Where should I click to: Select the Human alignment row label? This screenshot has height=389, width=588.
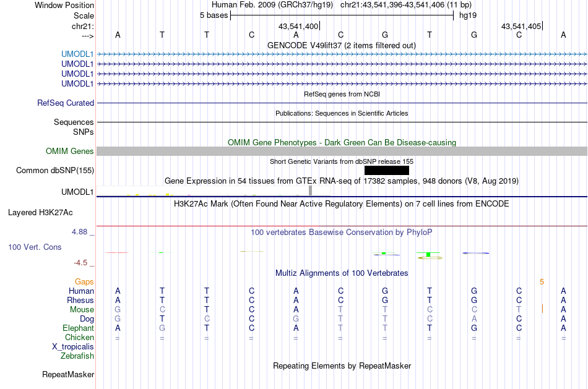tap(81, 291)
